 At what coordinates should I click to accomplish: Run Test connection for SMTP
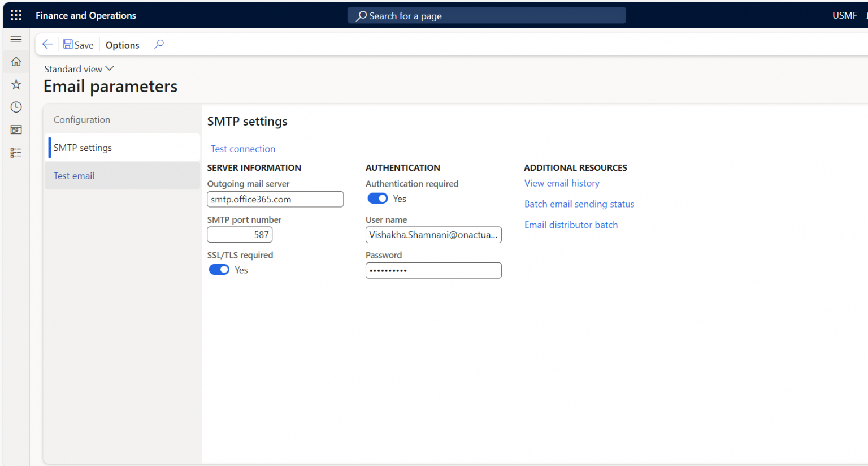243,148
